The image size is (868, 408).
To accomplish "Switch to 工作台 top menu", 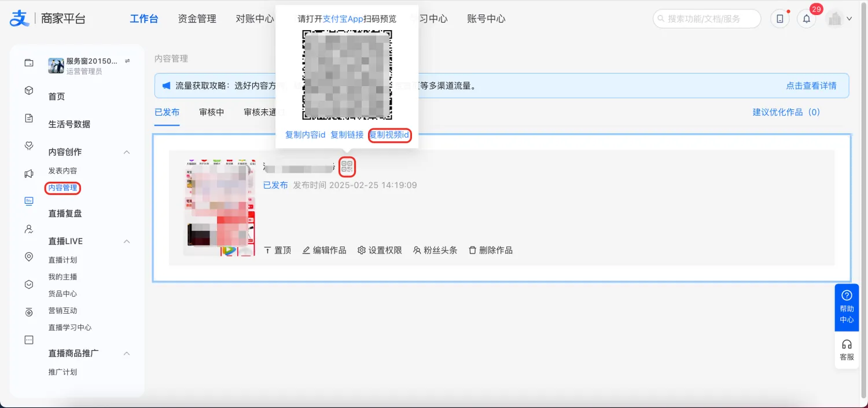I will [144, 19].
